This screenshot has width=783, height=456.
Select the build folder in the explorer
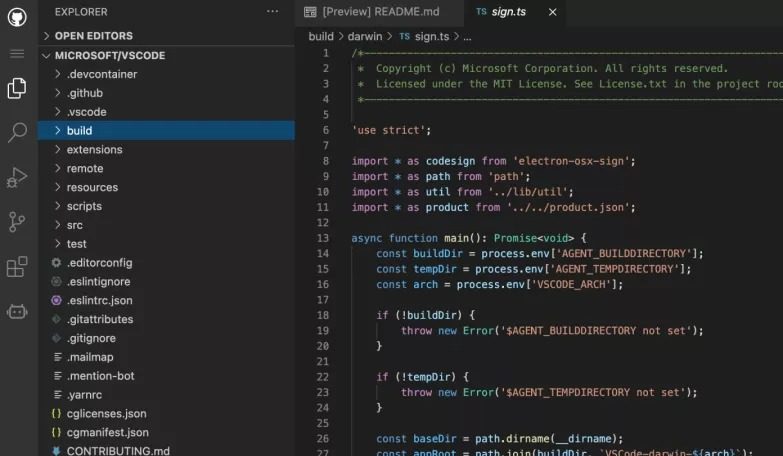[x=79, y=131]
